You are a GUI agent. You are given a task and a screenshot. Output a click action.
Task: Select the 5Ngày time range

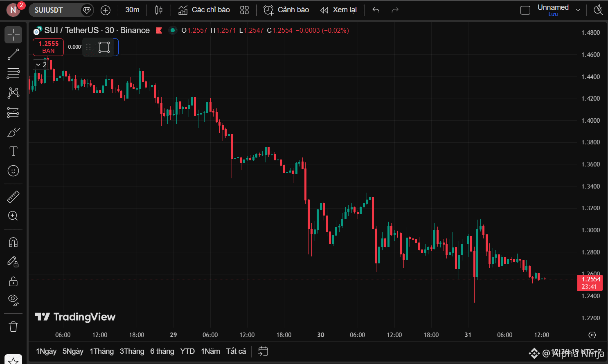pyautogui.click(x=73, y=351)
